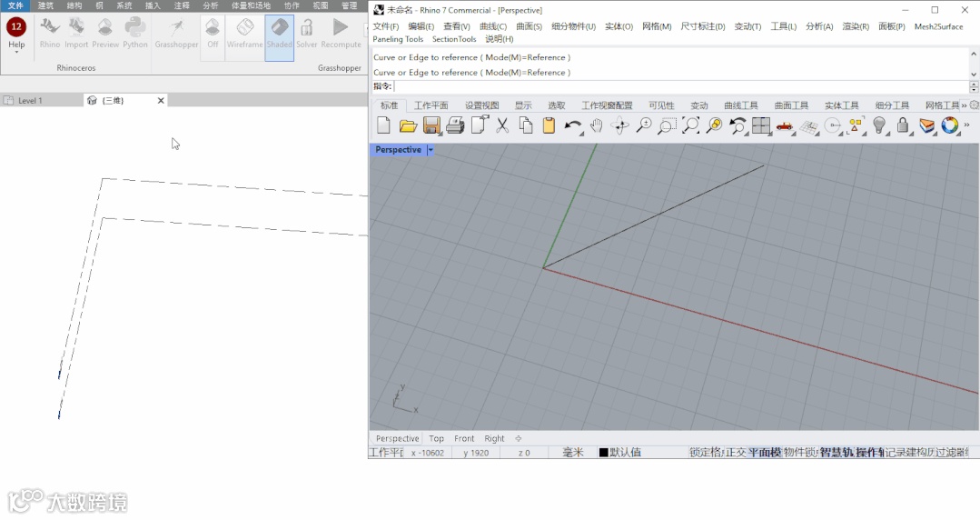Expand the toolbar overflow chevron
The image size is (980, 520).
[967, 125]
